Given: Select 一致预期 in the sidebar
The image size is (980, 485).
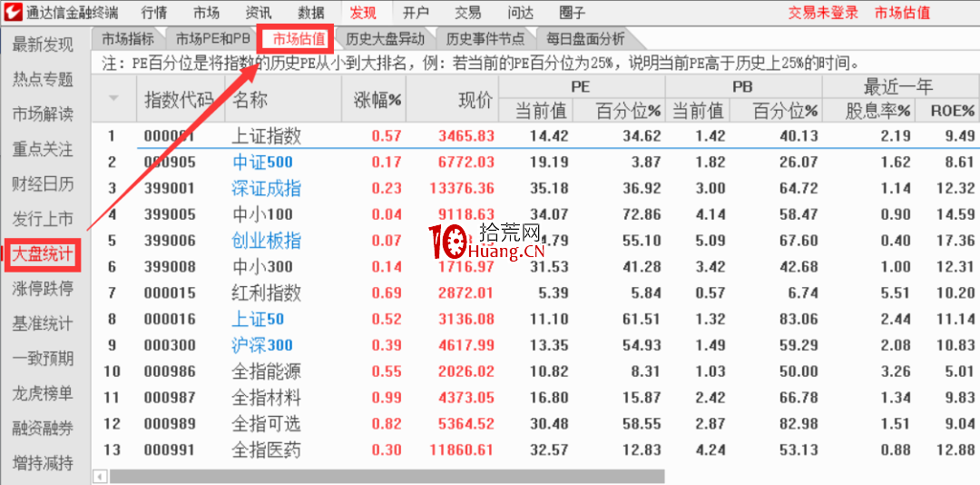Looking at the screenshot, I should point(44,359).
